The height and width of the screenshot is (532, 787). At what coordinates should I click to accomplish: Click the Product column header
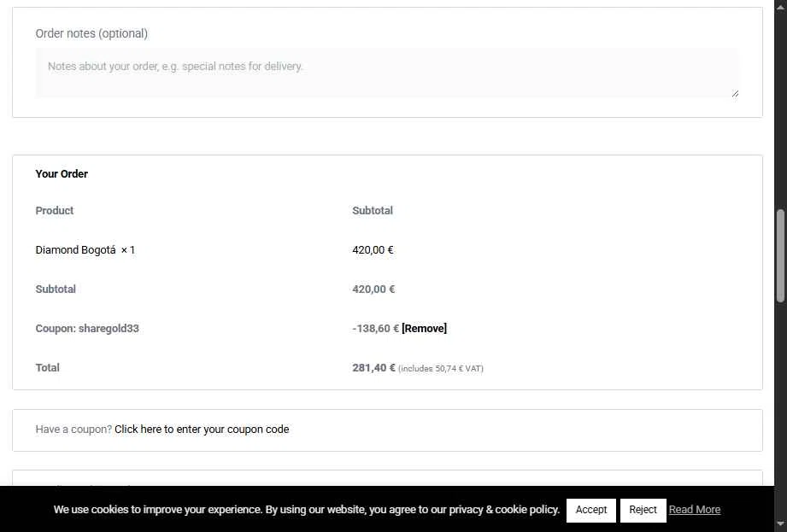[x=54, y=211]
